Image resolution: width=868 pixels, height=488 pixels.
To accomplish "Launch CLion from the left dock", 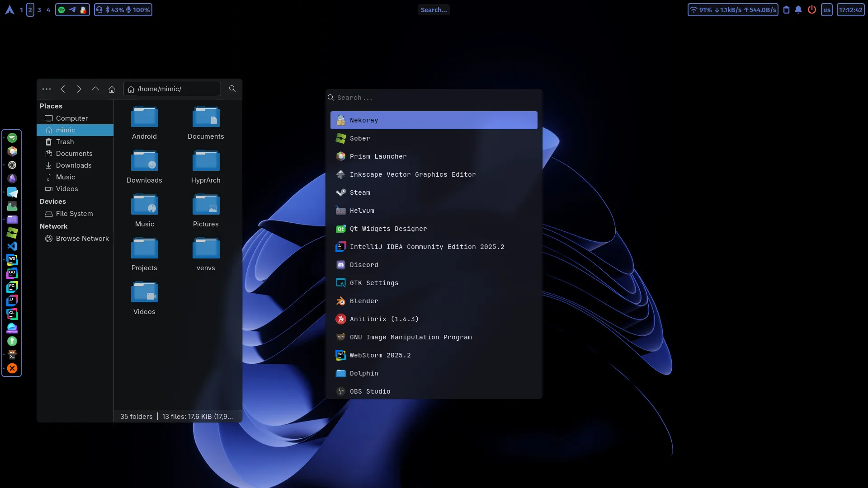I will pyautogui.click(x=12, y=314).
